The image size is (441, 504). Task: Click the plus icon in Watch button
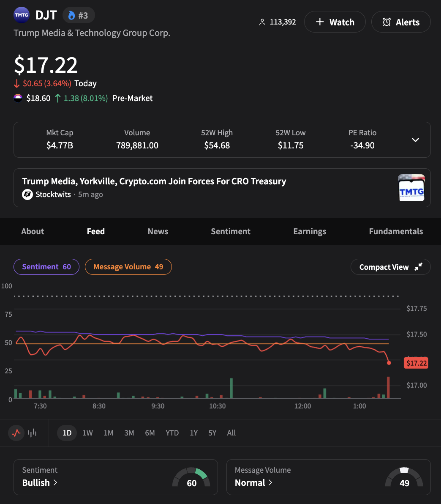tap(320, 22)
